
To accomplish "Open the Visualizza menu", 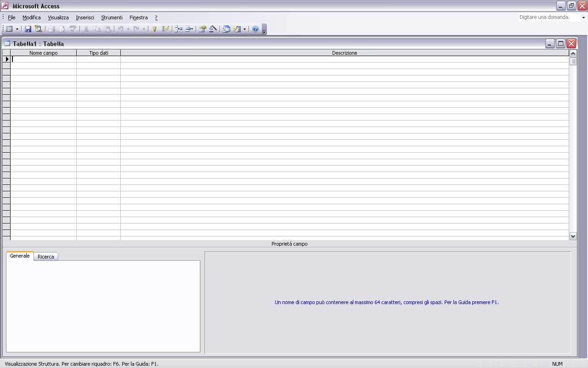I will point(58,17).
